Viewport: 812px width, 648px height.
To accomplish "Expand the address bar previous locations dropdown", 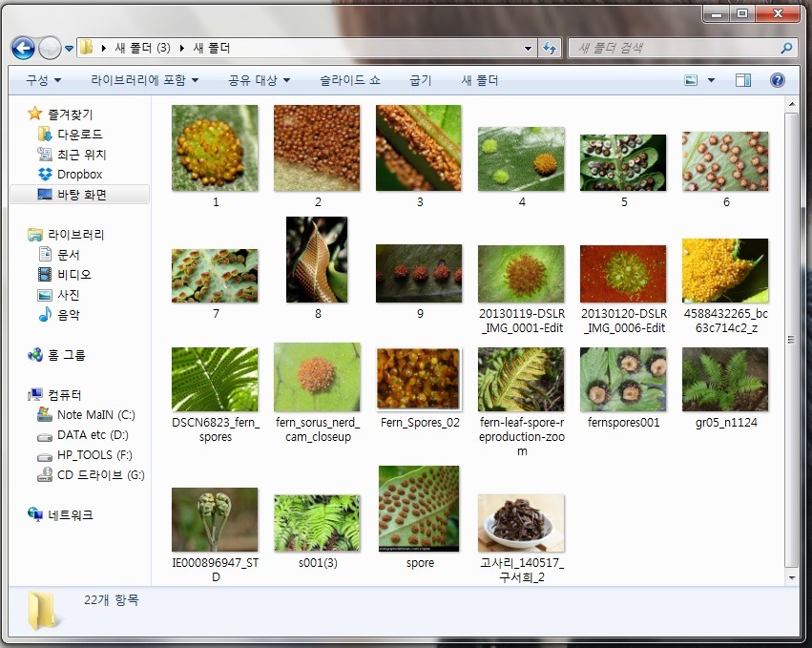I will pos(528,48).
